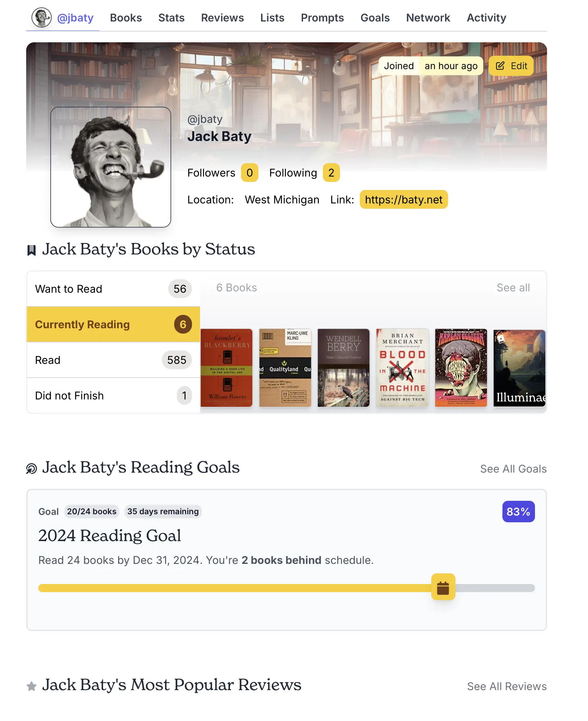This screenshot has height=721, width=588.
Task: Show the Read books list
Action: (x=113, y=360)
